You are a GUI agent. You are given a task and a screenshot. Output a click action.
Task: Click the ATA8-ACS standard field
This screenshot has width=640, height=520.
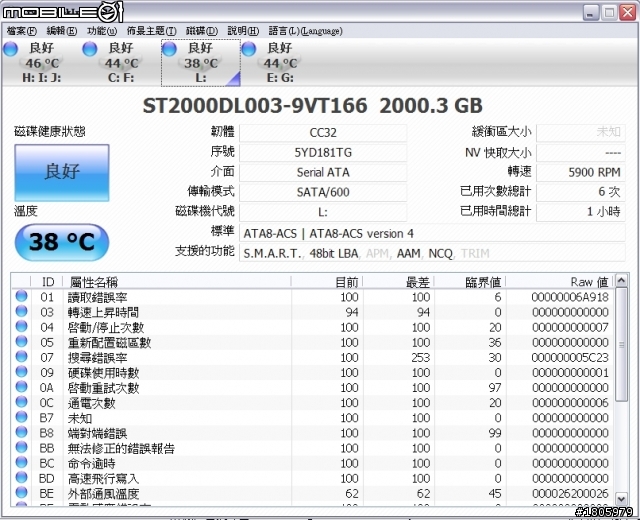coord(432,233)
